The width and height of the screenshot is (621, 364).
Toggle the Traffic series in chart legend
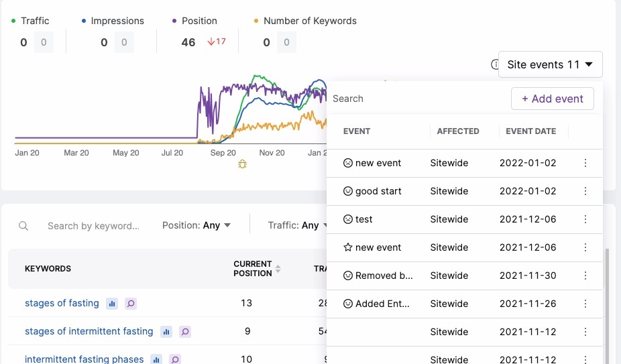30,21
